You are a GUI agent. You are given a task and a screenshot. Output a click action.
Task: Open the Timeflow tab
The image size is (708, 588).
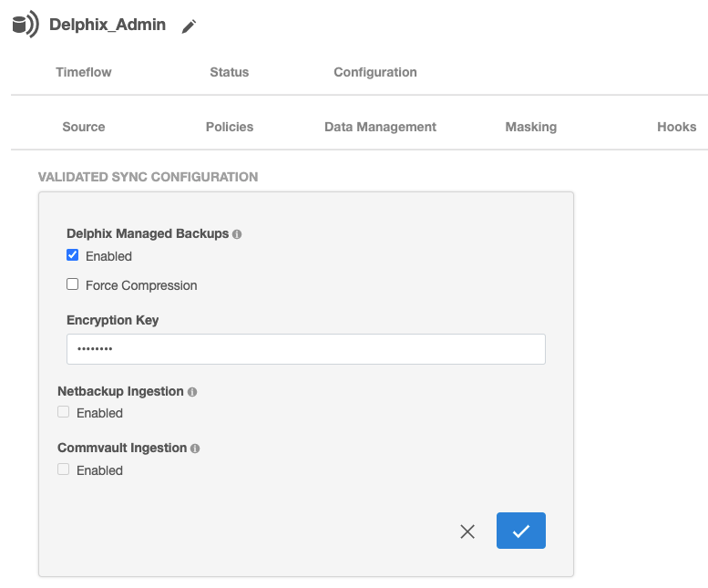84,72
